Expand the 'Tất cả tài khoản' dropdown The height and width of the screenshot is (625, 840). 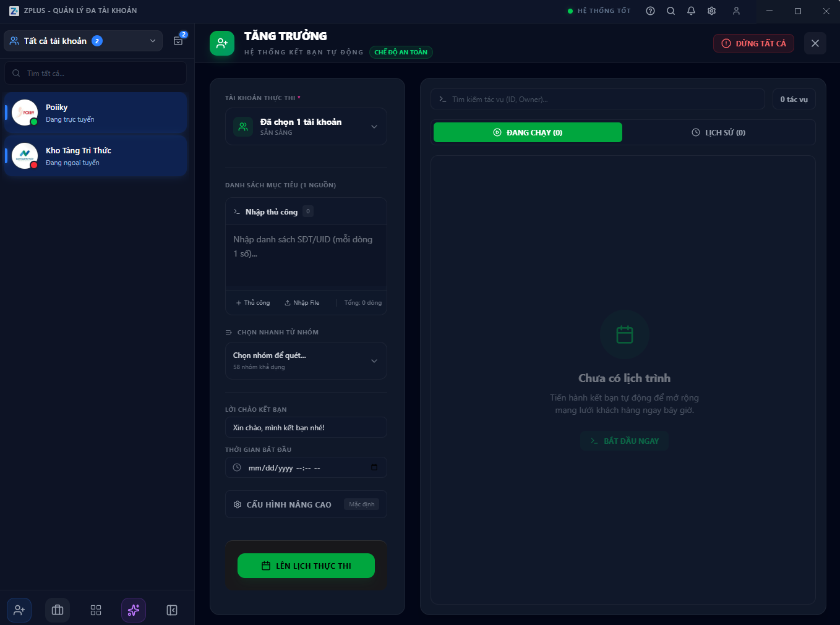pyautogui.click(x=83, y=41)
